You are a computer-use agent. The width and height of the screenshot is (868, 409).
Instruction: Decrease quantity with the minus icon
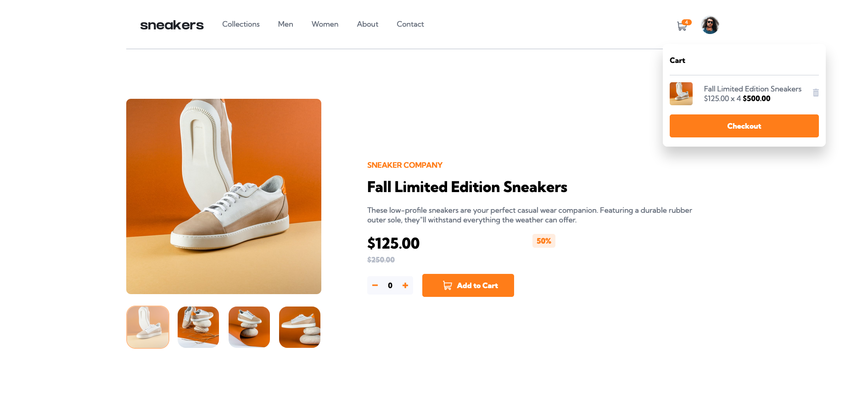(375, 285)
